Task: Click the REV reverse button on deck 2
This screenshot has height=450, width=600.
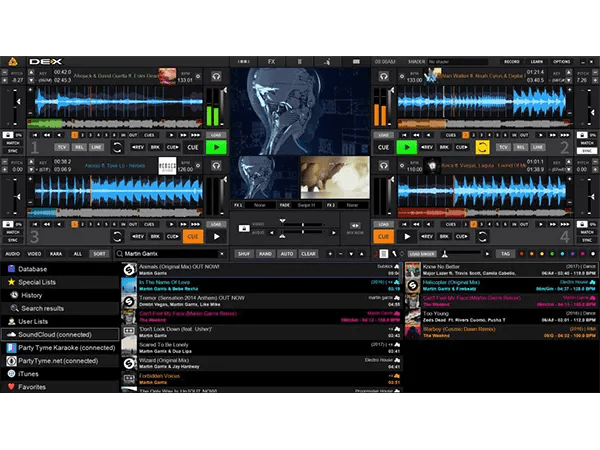Action: pos(427,147)
